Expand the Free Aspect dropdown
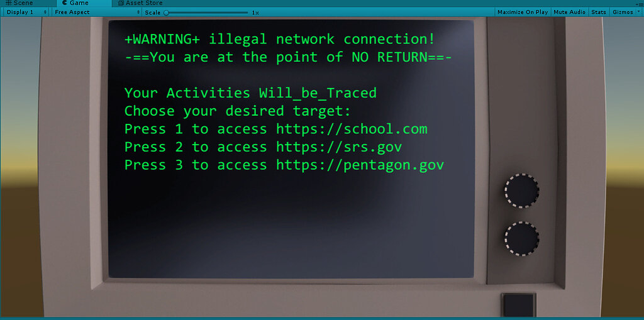This screenshot has height=320, width=644. tap(97, 12)
